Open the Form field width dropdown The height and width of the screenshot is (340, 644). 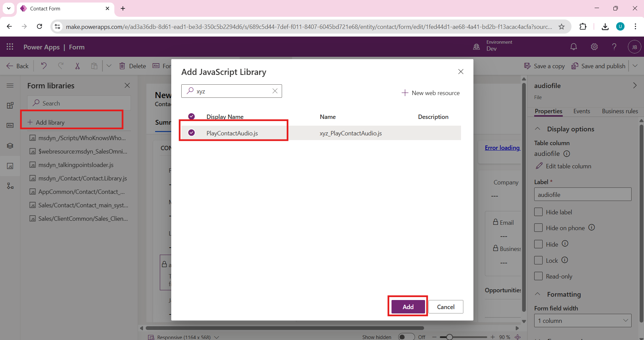point(583,321)
